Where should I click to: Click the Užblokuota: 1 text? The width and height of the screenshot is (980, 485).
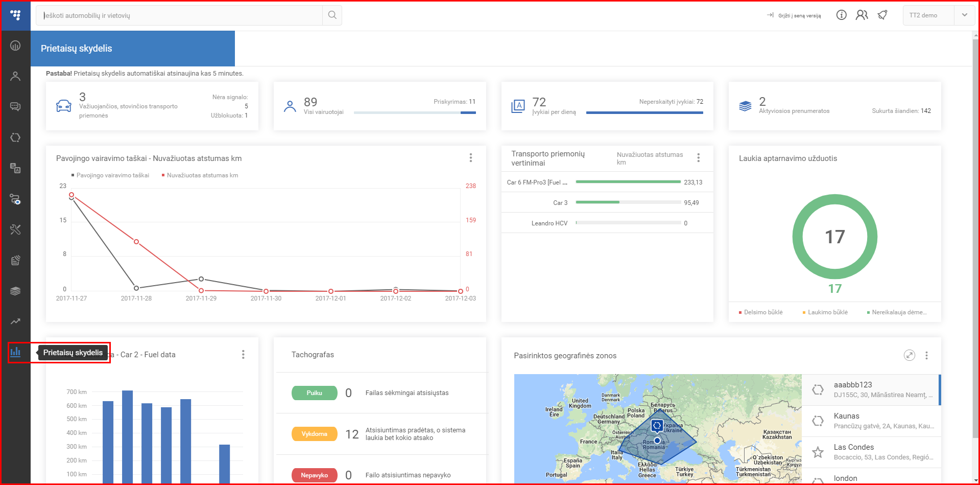229,116
